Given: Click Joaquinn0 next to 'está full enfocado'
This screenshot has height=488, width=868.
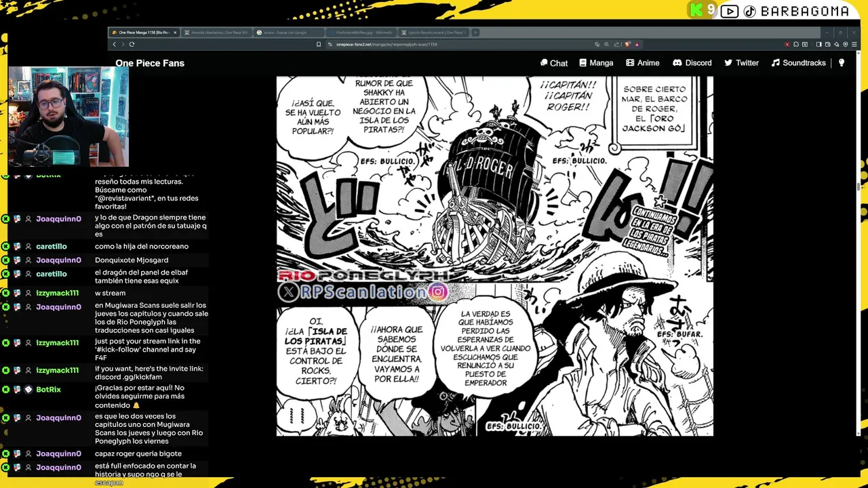Looking at the screenshot, I should coord(58,468).
